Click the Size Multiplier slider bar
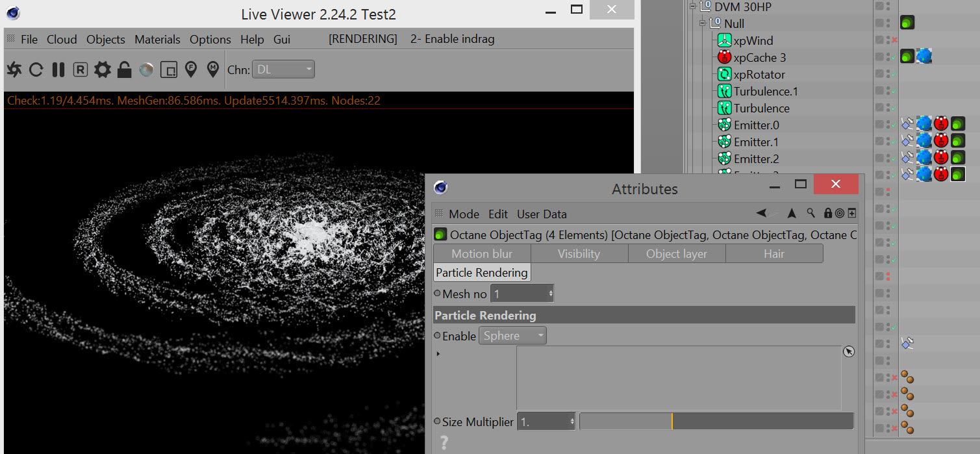This screenshot has width=980, height=454. pos(716,421)
